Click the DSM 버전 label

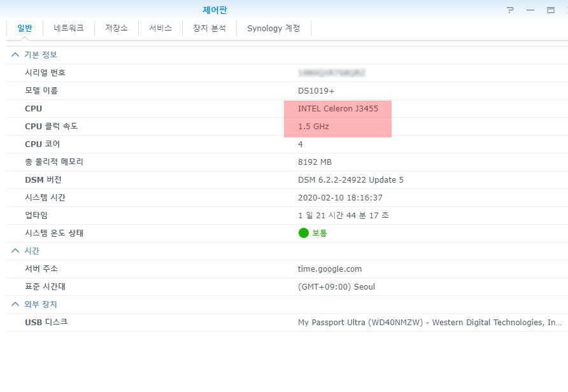pyautogui.click(x=43, y=179)
